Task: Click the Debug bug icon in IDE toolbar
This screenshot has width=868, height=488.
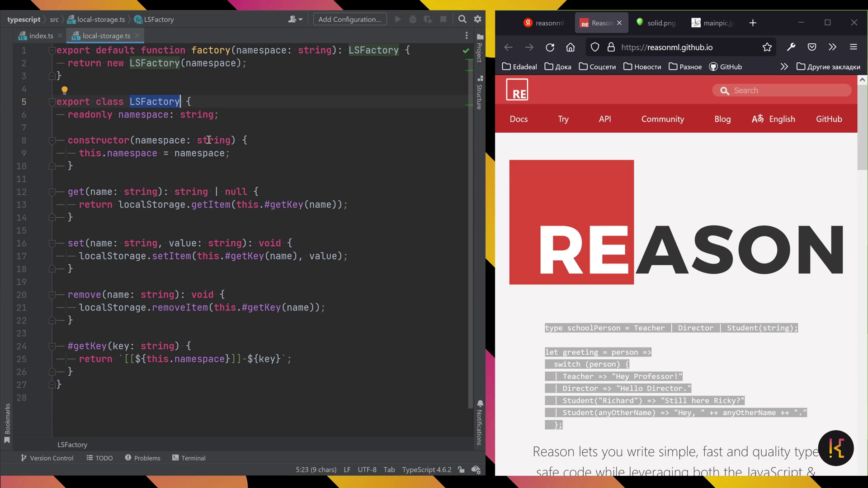Action: click(413, 19)
